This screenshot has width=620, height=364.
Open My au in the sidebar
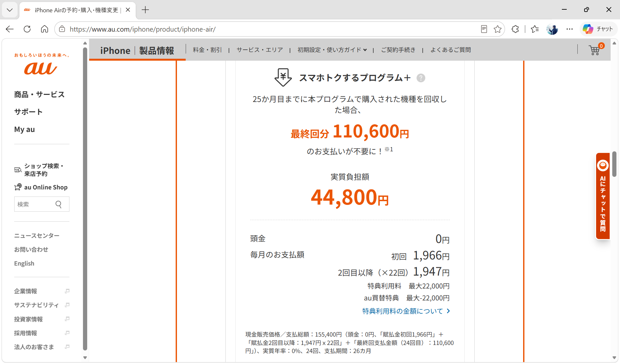25,129
